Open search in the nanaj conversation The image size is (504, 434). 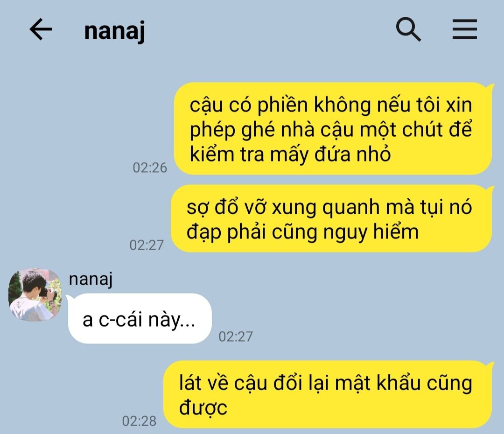pos(408,29)
